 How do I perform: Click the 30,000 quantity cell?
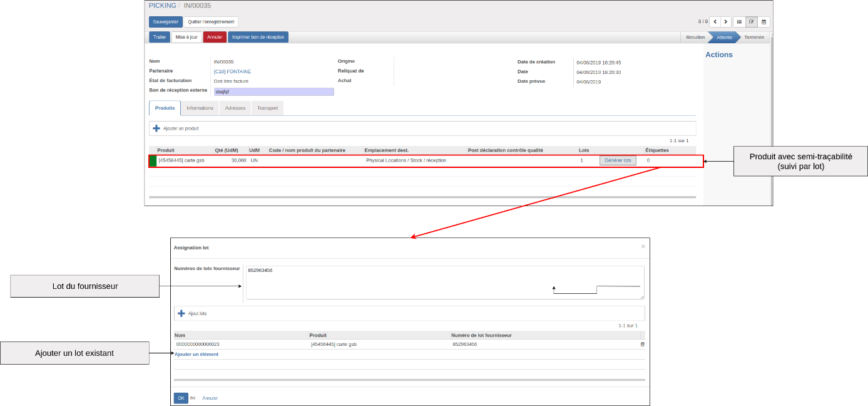coord(238,160)
